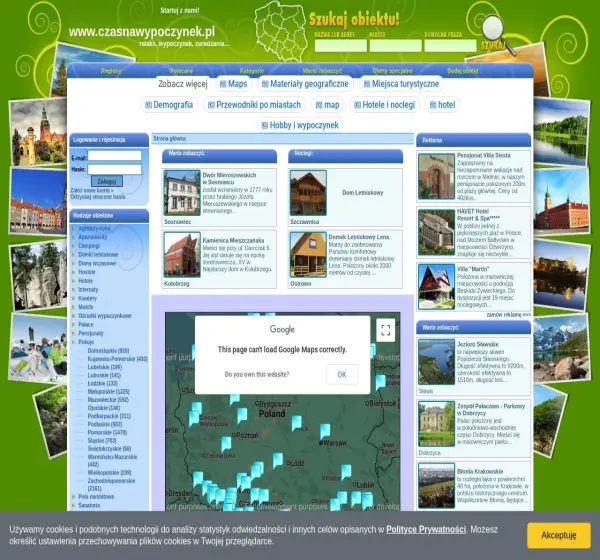Open the Oferty specjalne menu

point(393,71)
